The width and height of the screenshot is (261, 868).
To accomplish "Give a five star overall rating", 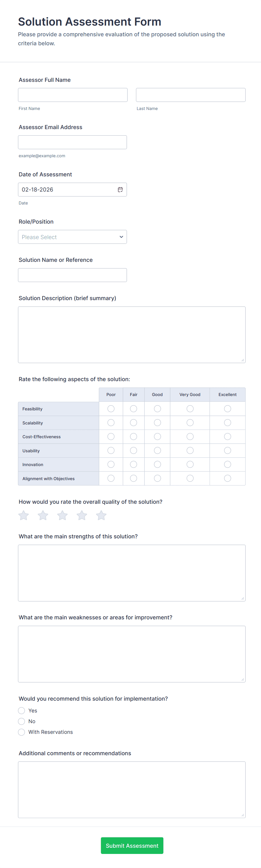I will pos(101,515).
